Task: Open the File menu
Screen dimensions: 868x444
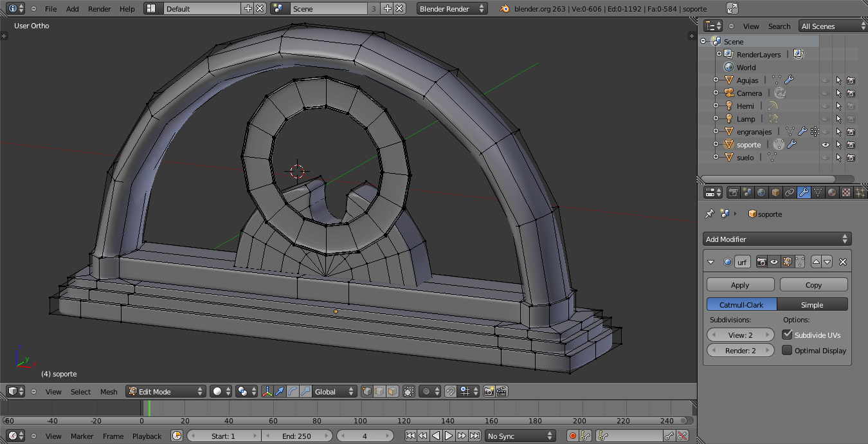Action: pyautogui.click(x=51, y=9)
